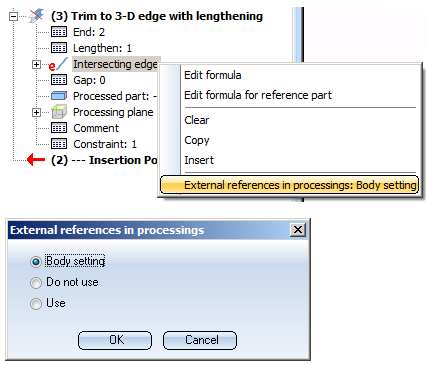Click the red Insertion Point arrow icon

pos(36,160)
